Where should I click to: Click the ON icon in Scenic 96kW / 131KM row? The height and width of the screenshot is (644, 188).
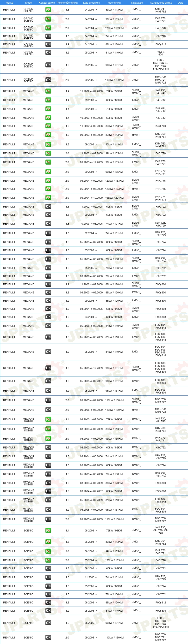[48, 623]
